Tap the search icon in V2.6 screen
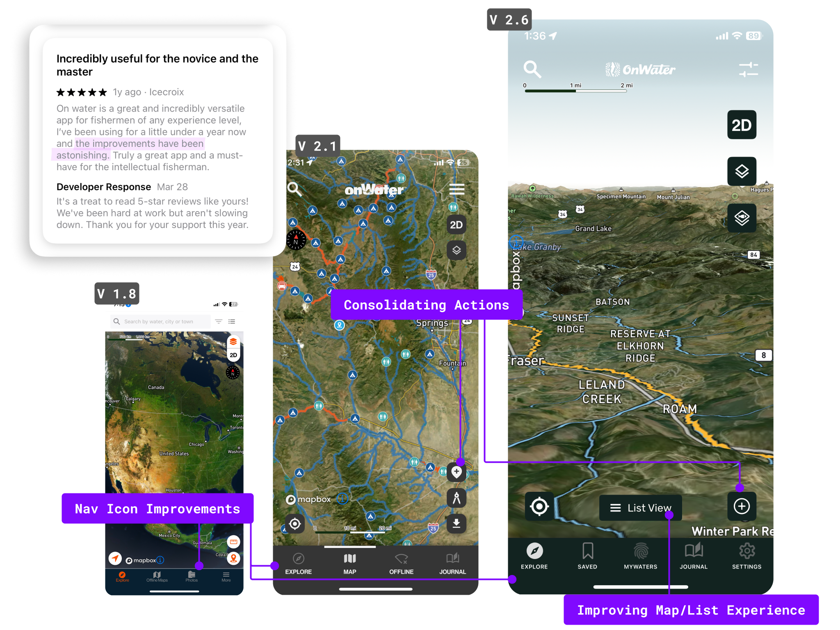 coord(532,69)
